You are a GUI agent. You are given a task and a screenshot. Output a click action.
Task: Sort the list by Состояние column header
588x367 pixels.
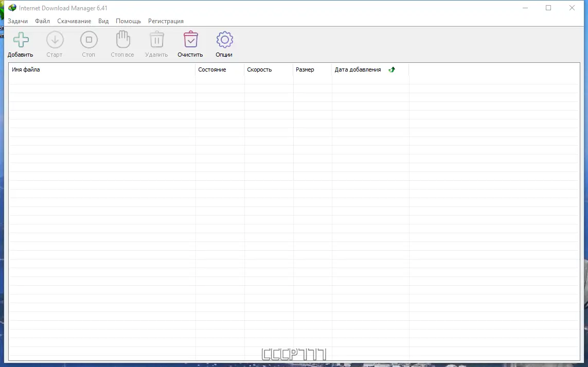pyautogui.click(x=220, y=69)
